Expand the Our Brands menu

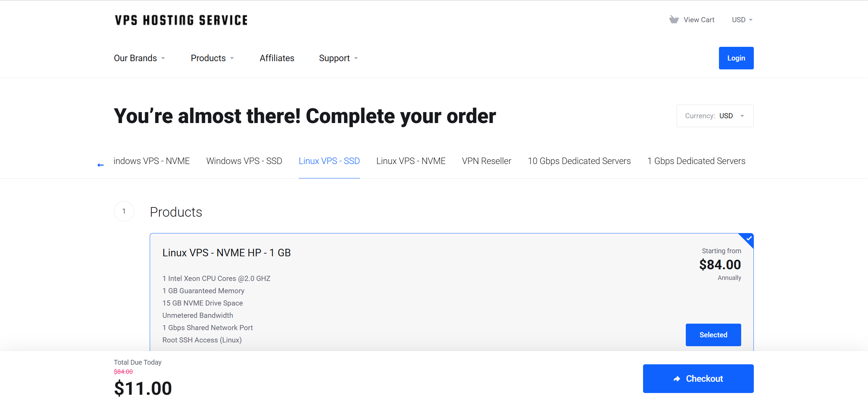pos(139,58)
